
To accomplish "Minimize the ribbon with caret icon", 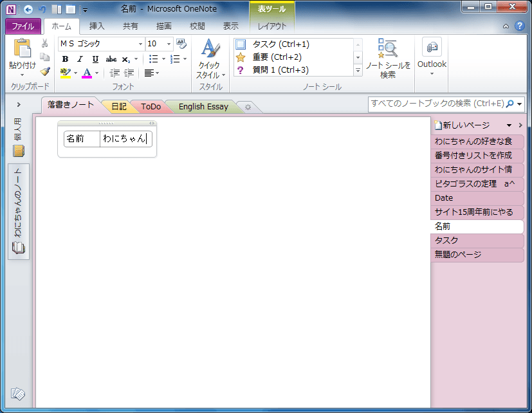I will (506, 26).
